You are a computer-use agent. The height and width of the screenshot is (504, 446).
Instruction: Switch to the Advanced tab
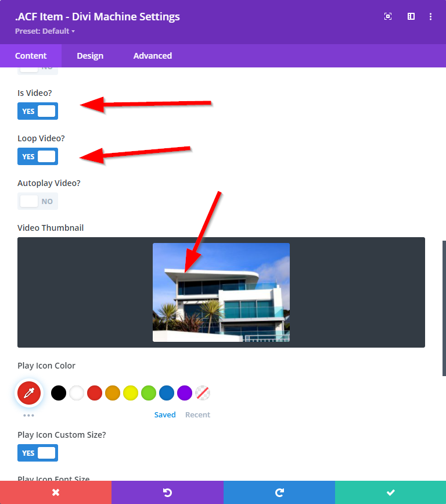(x=153, y=56)
